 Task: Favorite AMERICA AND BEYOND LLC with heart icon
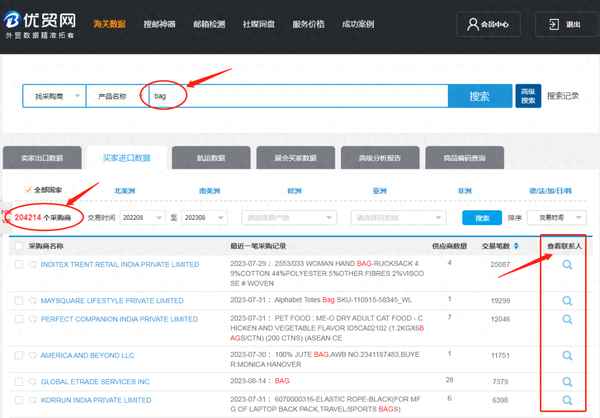[x=33, y=355]
